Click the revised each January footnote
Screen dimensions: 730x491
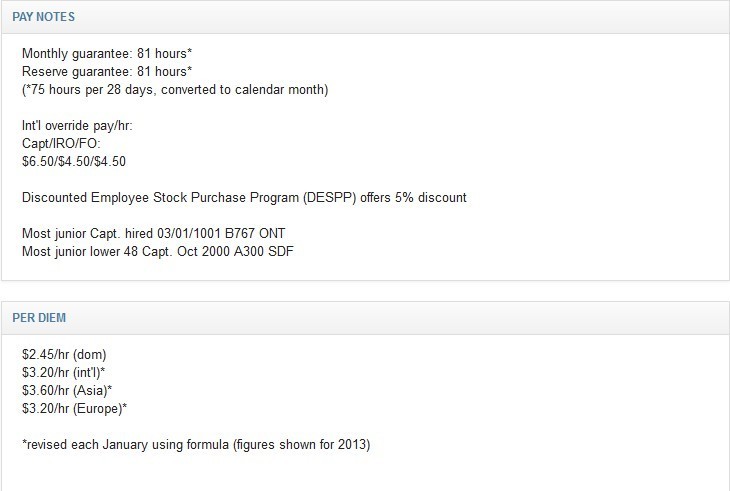[196, 444]
